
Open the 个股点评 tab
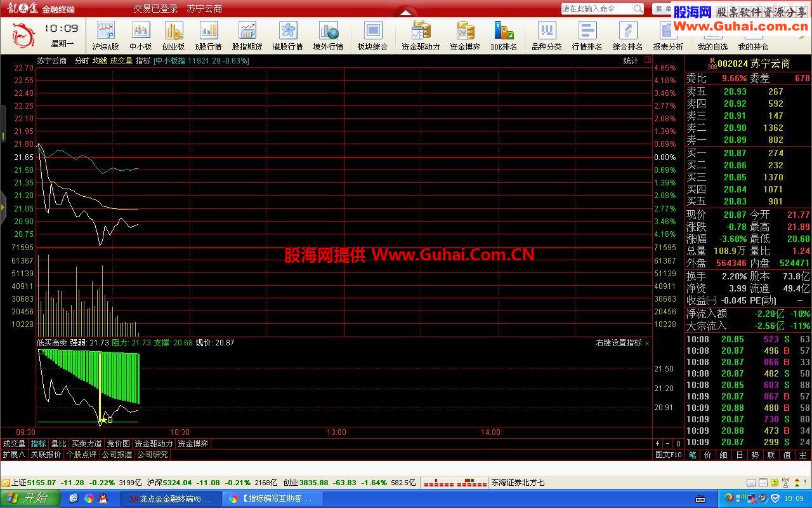[x=81, y=455]
